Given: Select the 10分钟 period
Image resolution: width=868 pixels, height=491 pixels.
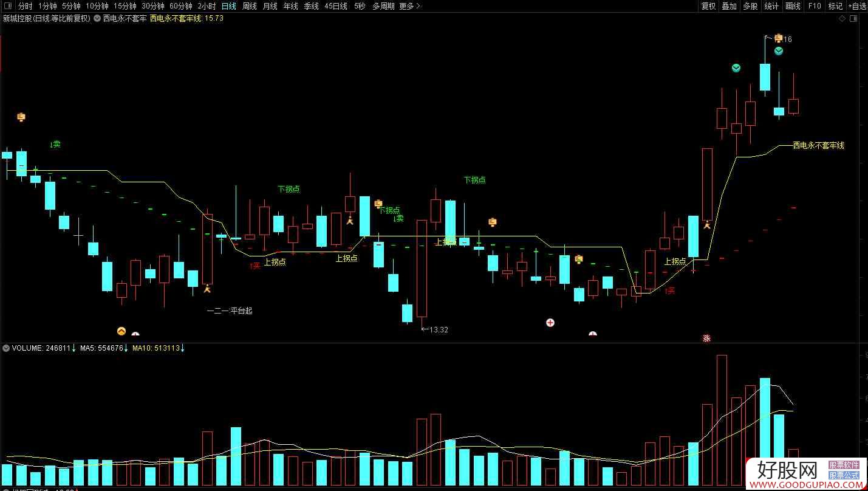Looking at the screenshot, I should 97,6.
